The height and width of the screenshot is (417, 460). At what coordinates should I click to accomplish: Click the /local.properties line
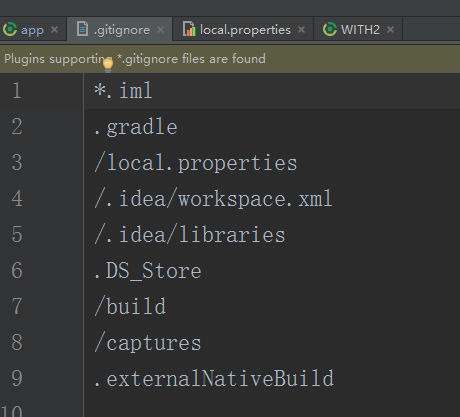click(195, 163)
